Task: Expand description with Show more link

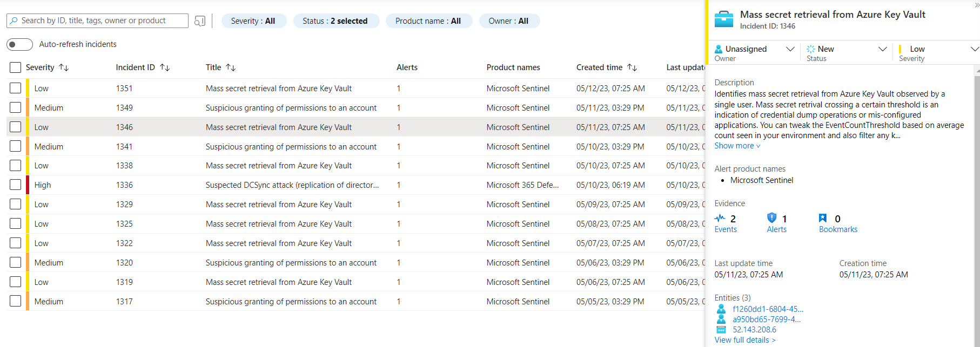Action: point(737,146)
